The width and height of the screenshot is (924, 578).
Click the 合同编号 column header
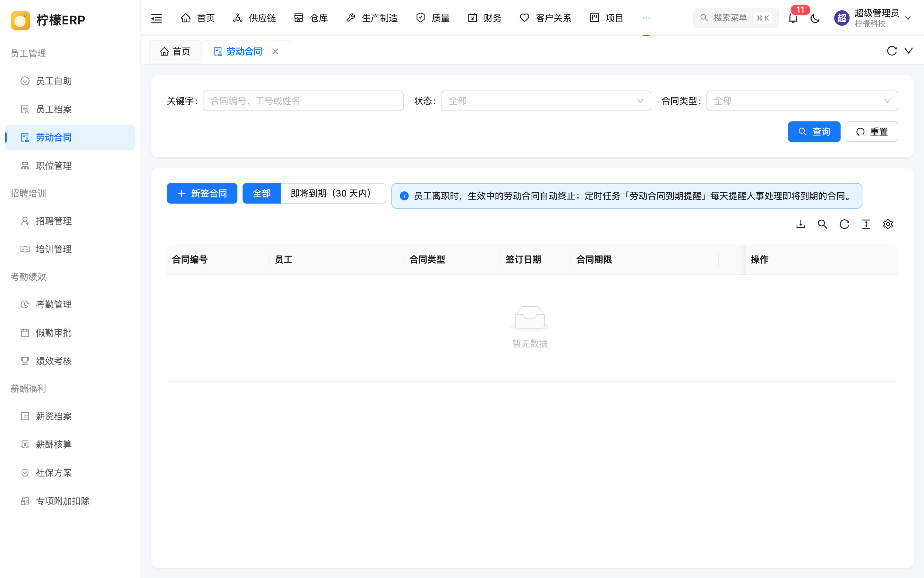[x=218, y=259]
